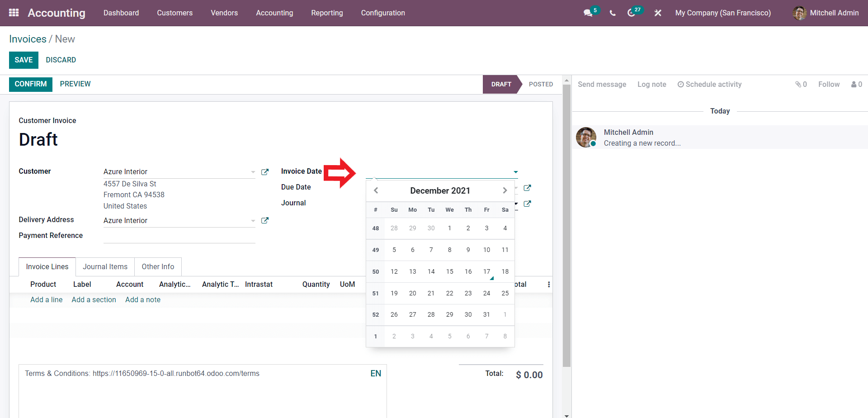Click Send message in chatter
This screenshot has height=418, width=868.
point(602,84)
